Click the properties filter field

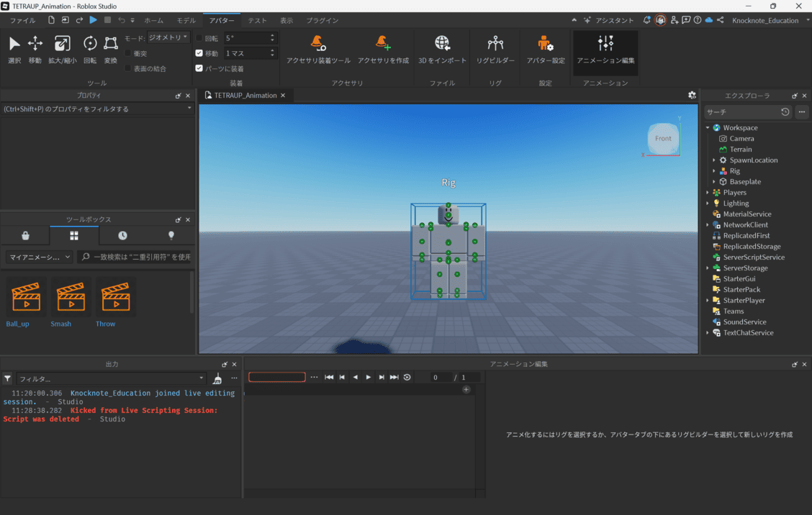tap(97, 109)
